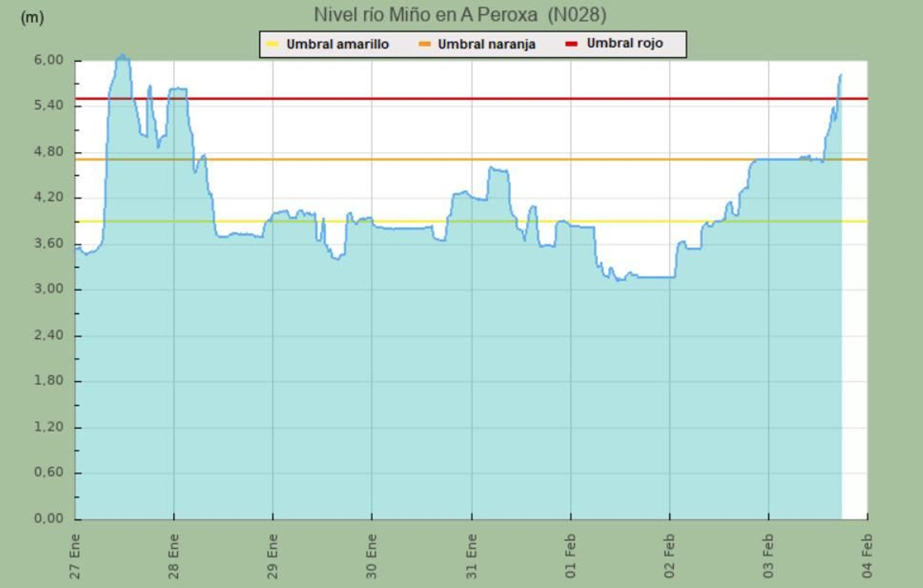The height and width of the screenshot is (588, 923).
Task: Select the 01 Feb date label
Action: (571, 556)
